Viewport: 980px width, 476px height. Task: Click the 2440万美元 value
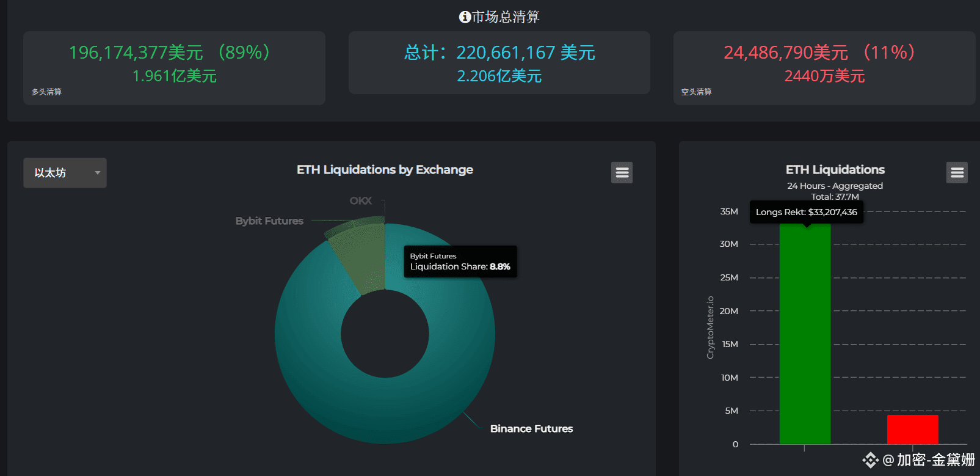tap(824, 76)
